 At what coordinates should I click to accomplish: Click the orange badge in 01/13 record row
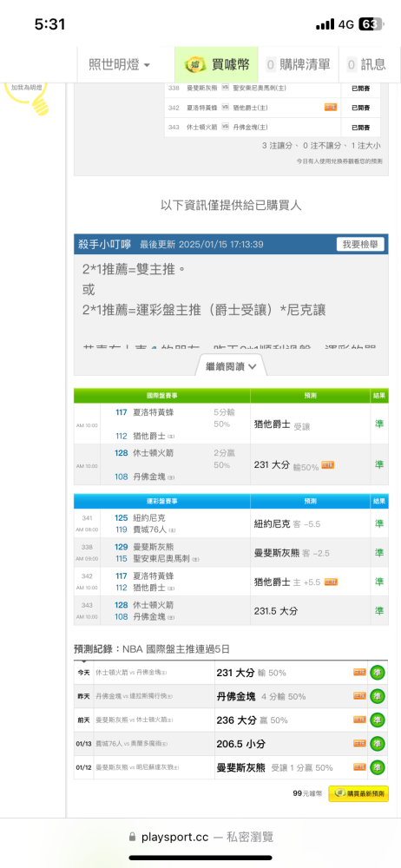359,744
